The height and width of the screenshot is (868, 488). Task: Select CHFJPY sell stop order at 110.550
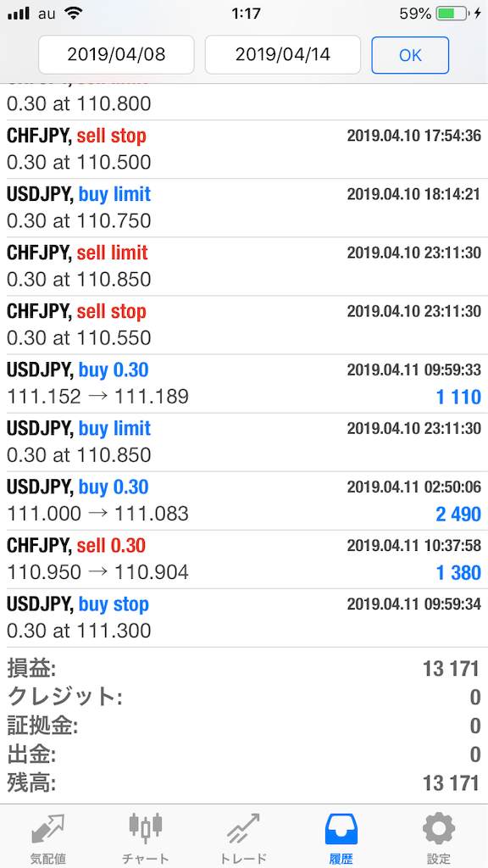click(244, 325)
